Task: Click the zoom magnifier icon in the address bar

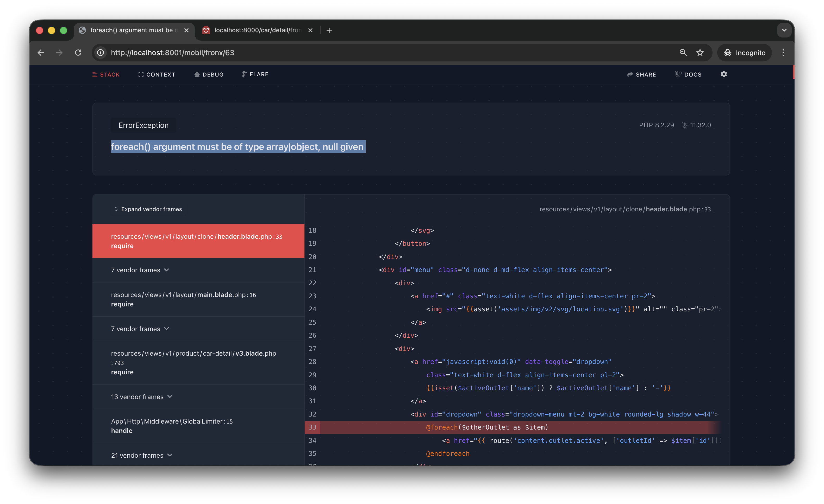Action: click(683, 53)
